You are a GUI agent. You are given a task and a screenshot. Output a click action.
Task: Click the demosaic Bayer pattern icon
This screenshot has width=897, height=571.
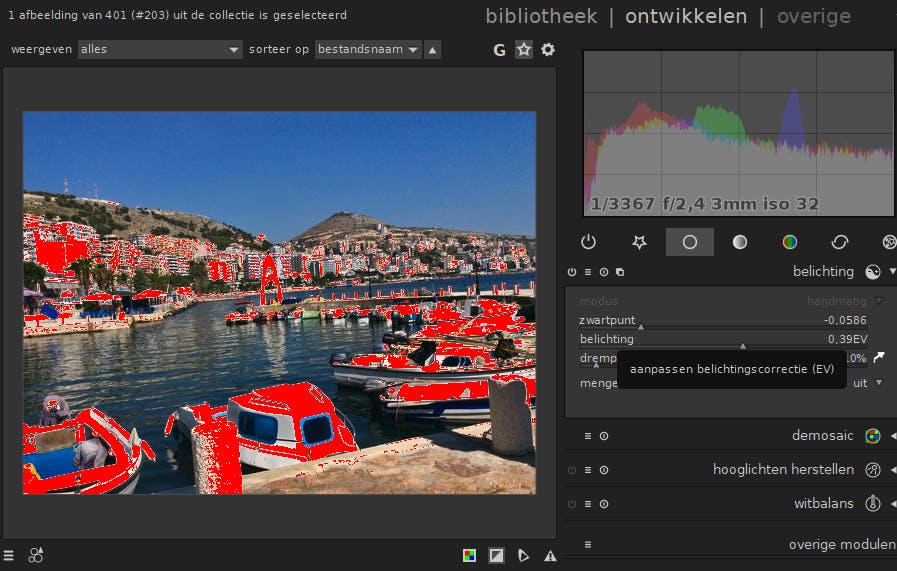872,436
